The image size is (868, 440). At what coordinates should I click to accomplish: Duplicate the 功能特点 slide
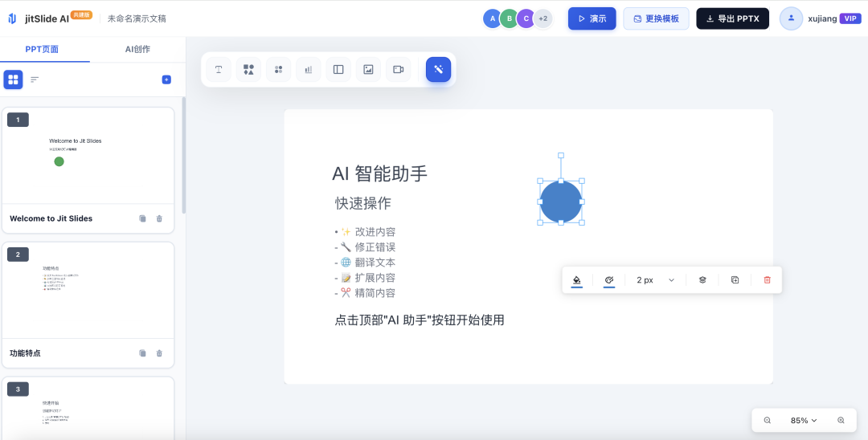pos(143,353)
